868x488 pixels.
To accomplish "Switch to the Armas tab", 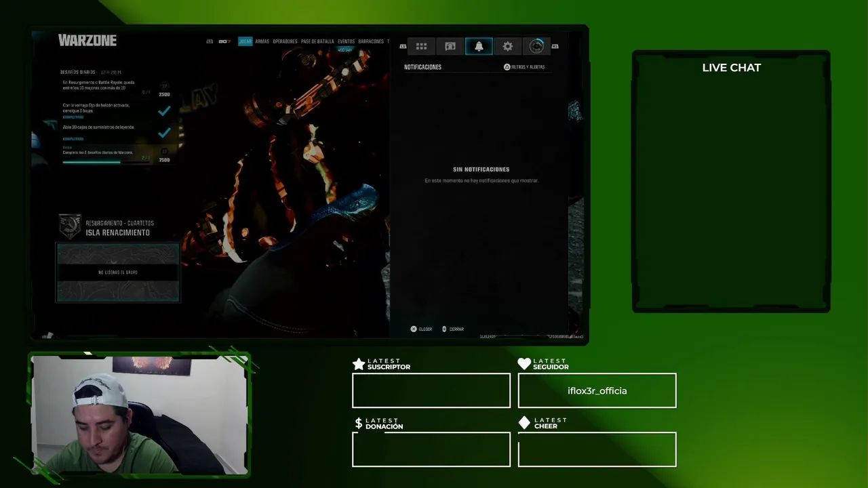I will point(262,41).
